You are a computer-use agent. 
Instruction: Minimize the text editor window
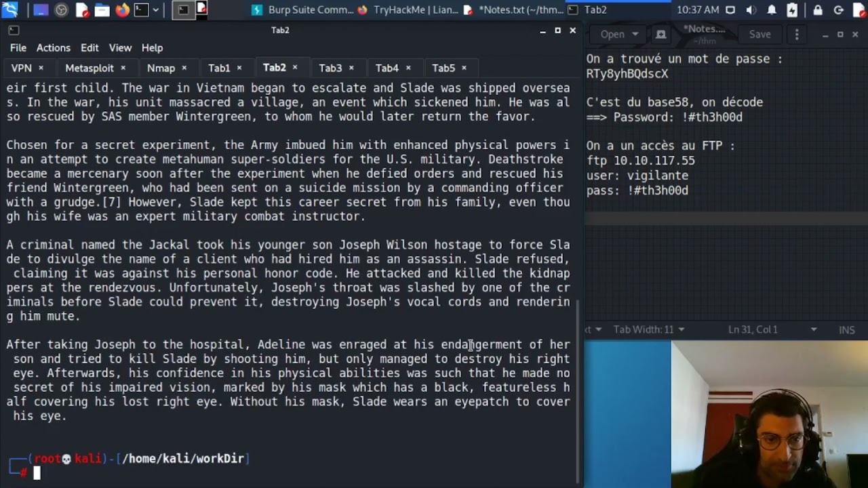(825, 35)
